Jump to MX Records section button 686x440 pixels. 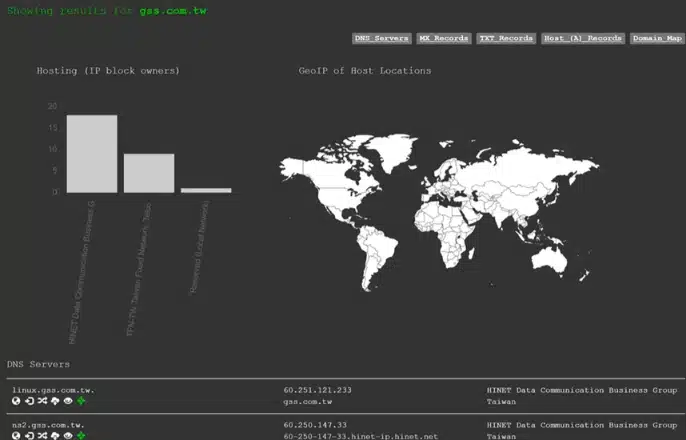(x=444, y=38)
